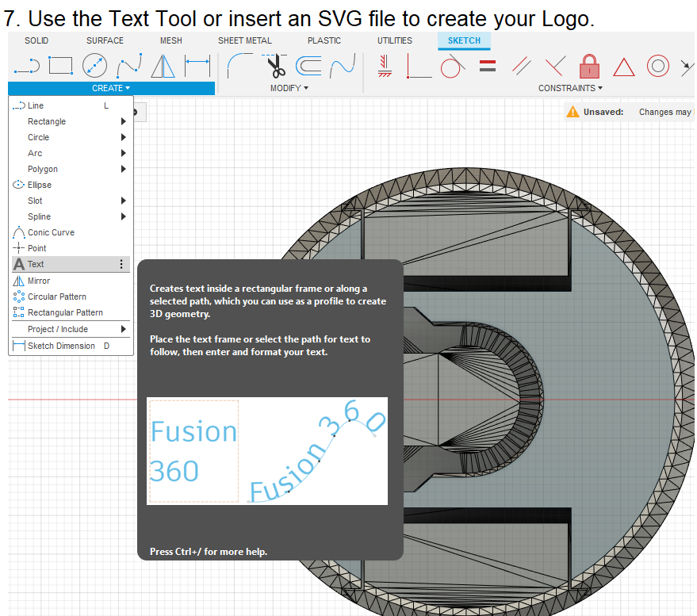Apply the Tangent constraint

pyautogui.click(x=453, y=66)
